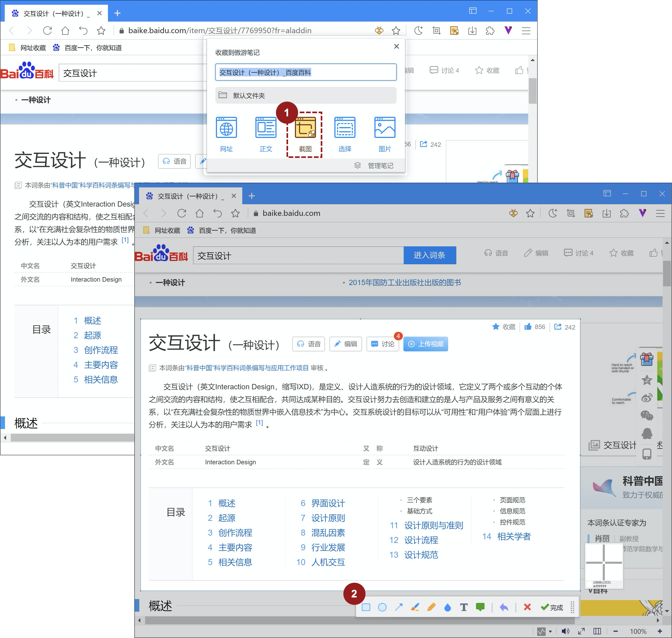This screenshot has width=672, height=638.
Task: Choose the 网址 save type in the notes popup
Action: (x=226, y=134)
